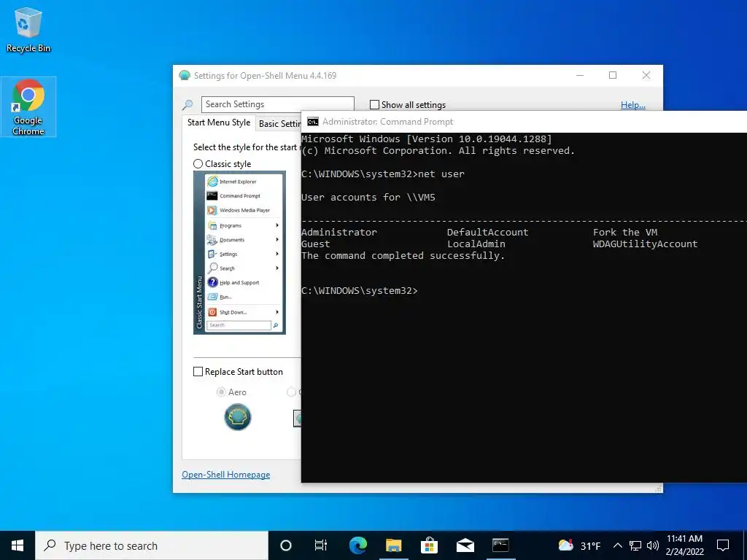The height and width of the screenshot is (560, 747).
Task: Click the taskbar search box
Action: tap(152, 545)
